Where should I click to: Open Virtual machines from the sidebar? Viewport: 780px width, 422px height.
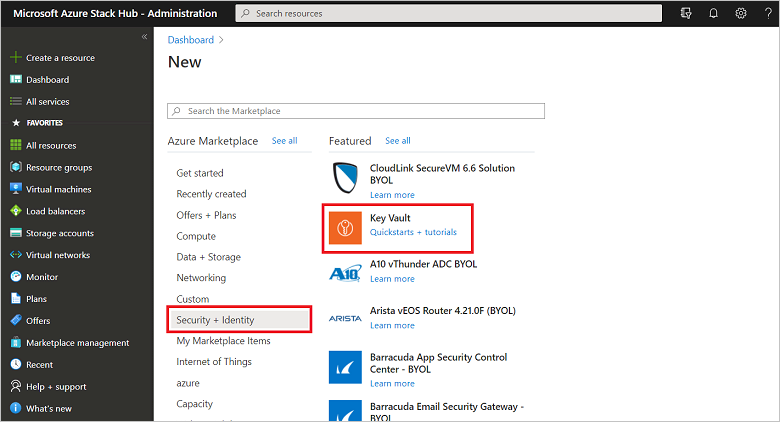pos(58,189)
